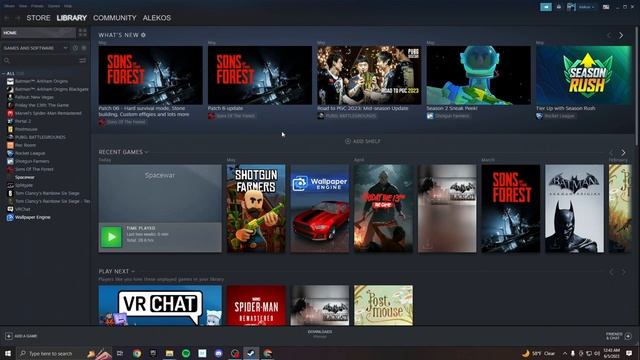
Task: Open Postmouse cover in Play Next
Action: click(x=383, y=305)
